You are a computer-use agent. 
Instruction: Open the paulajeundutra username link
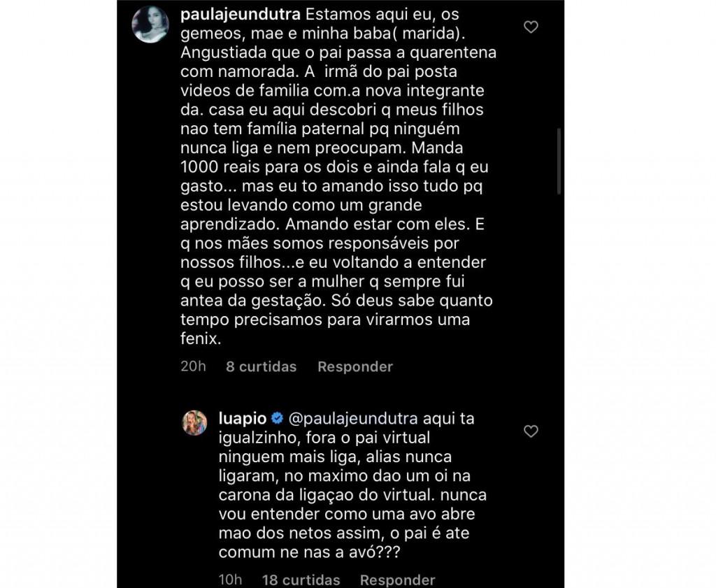click(241, 15)
